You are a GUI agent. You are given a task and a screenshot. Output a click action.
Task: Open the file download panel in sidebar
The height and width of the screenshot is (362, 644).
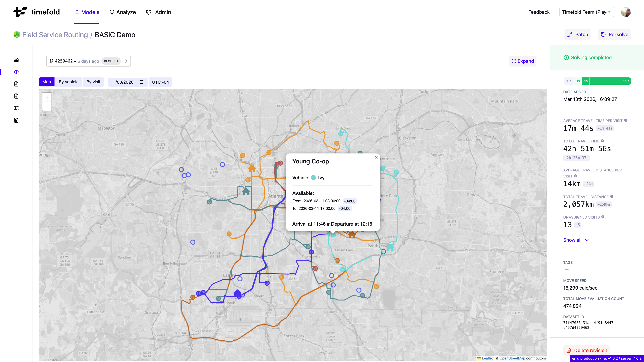pyautogui.click(x=16, y=96)
